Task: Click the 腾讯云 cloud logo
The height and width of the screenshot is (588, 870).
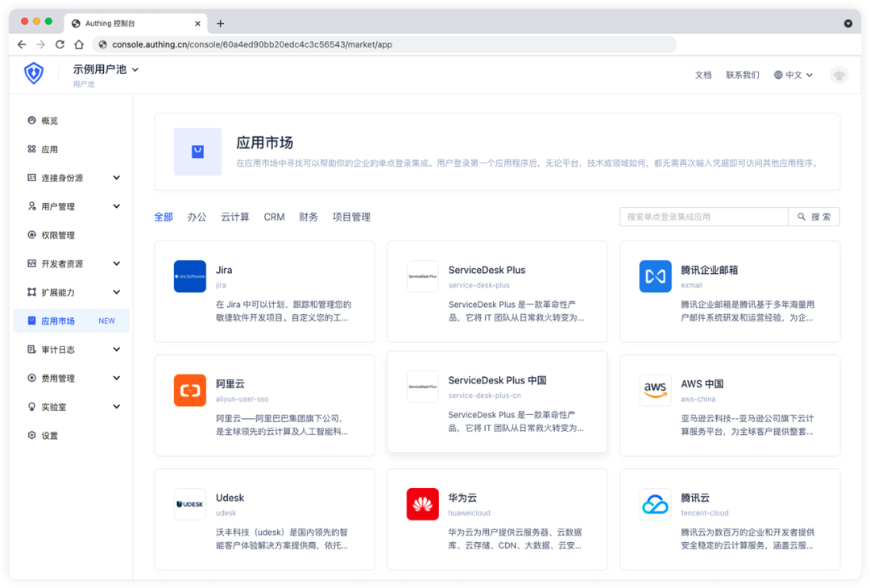Action: [655, 504]
